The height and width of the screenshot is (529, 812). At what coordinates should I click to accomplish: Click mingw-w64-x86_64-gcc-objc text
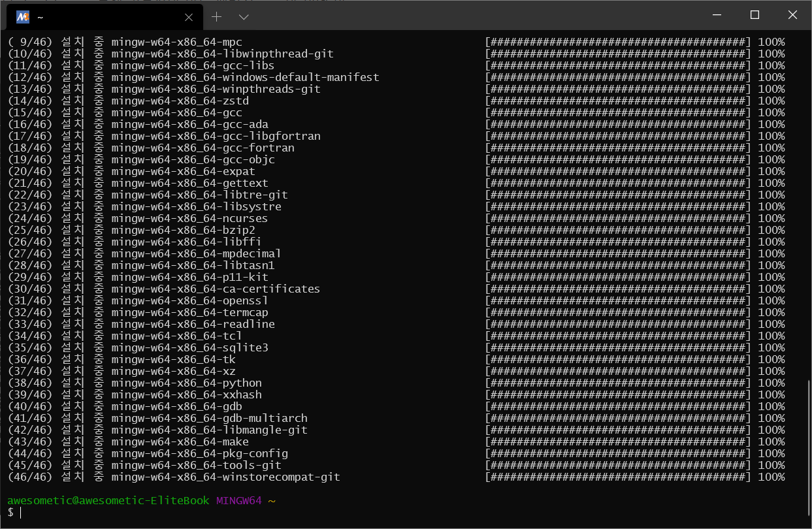coord(193,159)
